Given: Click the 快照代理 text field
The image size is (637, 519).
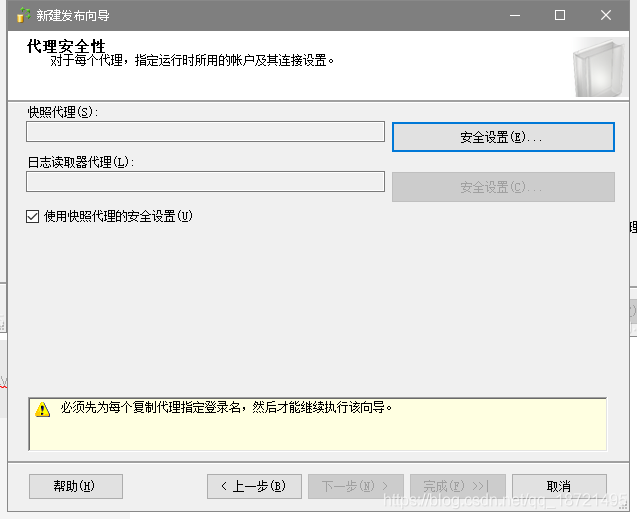Looking at the screenshot, I should 205,132.
